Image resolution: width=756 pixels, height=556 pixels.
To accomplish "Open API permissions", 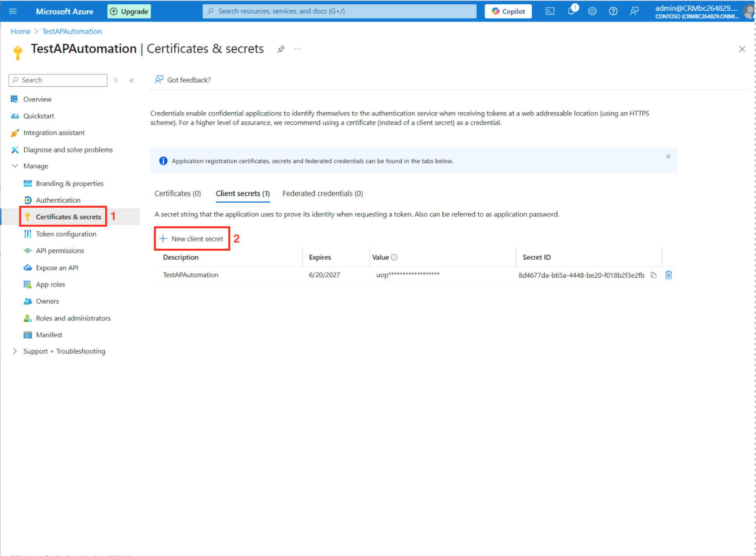I will [60, 251].
